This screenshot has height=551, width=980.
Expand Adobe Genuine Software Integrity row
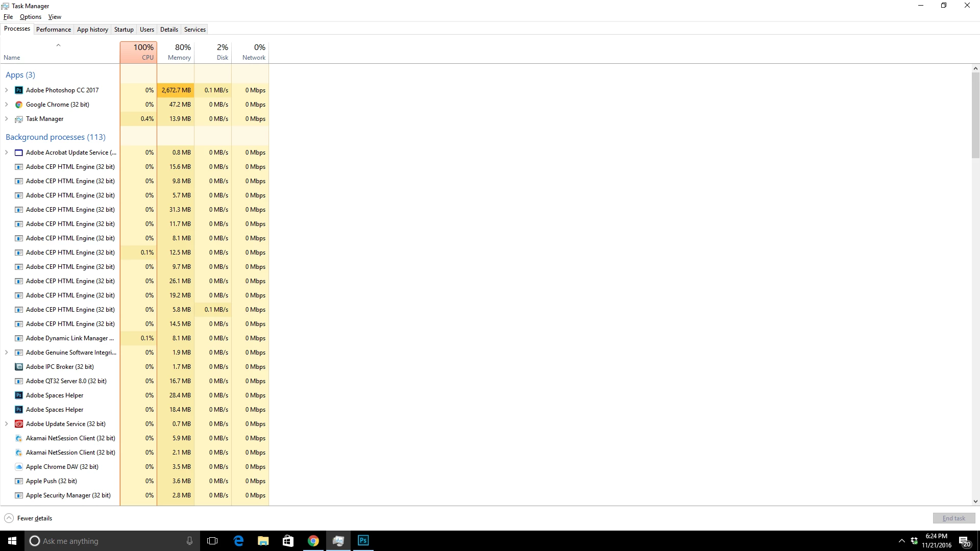coord(7,353)
